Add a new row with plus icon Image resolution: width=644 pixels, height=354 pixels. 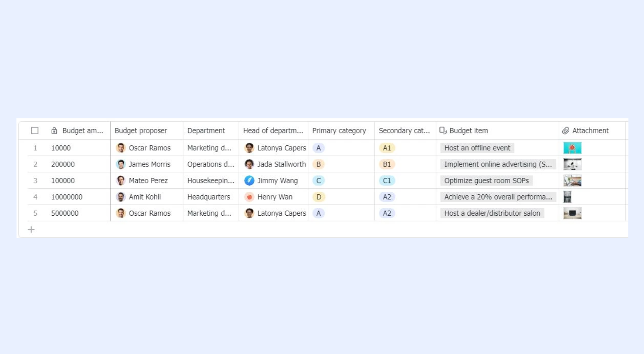[x=31, y=229]
